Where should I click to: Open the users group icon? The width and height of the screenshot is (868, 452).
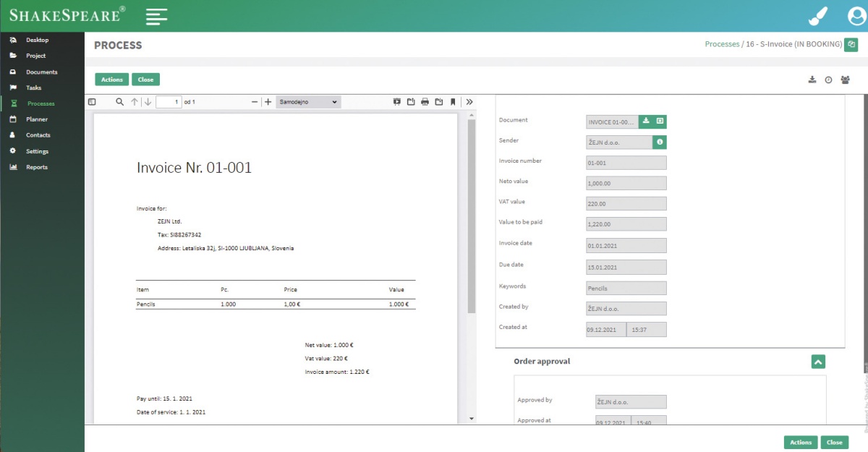(845, 80)
